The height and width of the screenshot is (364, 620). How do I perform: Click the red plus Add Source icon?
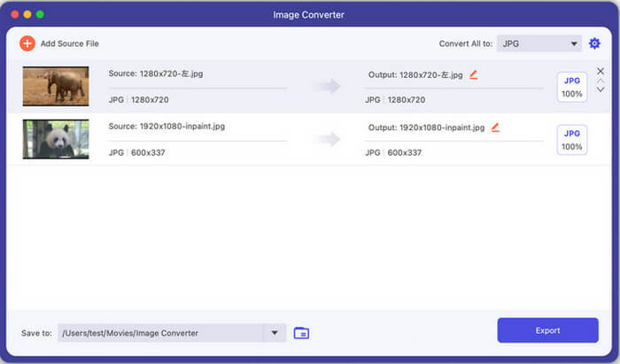pyautogui.click(x=27, y=43)
